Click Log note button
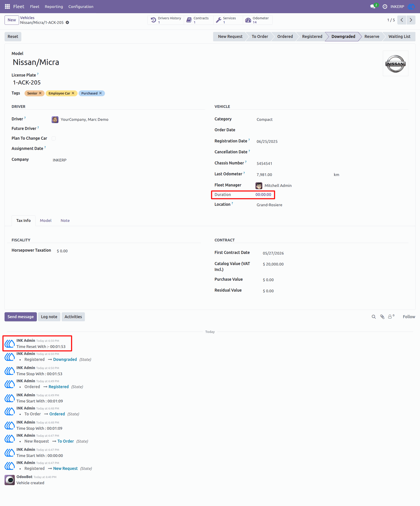 coord(49,317)
